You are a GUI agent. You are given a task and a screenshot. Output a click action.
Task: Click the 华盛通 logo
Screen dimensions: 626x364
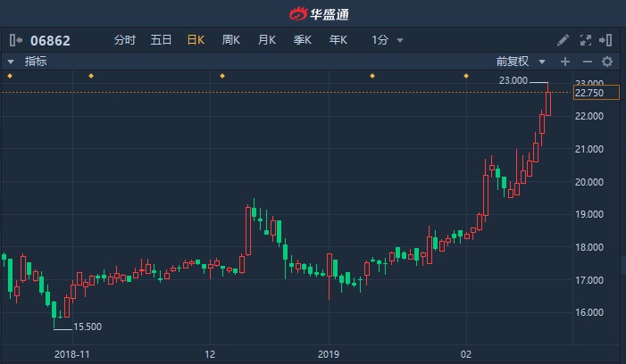[319, 14]
